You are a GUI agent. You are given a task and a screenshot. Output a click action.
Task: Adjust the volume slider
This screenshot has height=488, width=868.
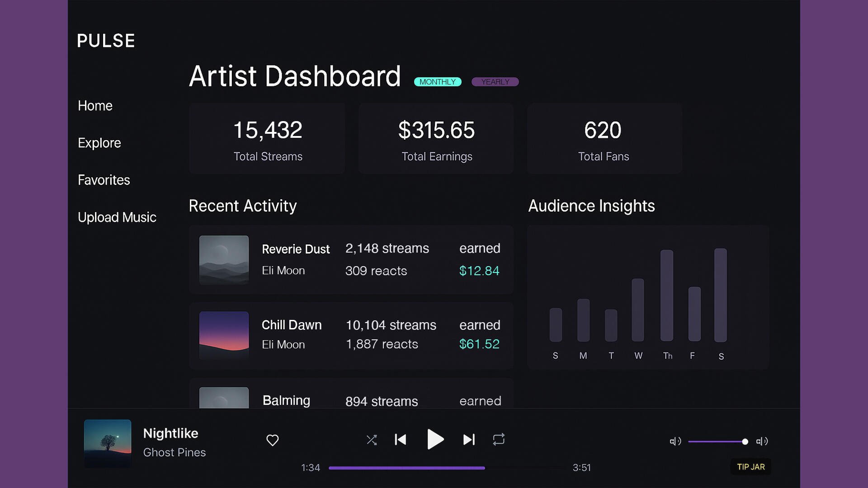click(x=717, y=441)
